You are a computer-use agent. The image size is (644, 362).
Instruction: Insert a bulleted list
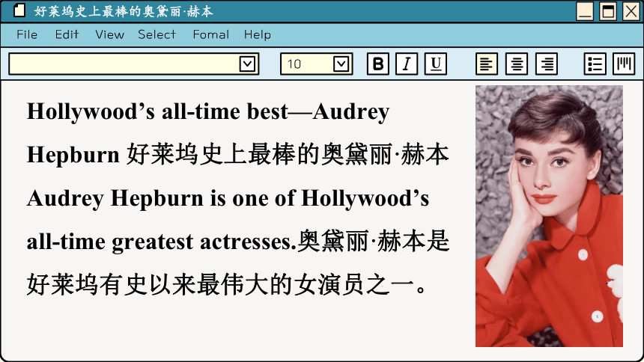pos(595,64)
